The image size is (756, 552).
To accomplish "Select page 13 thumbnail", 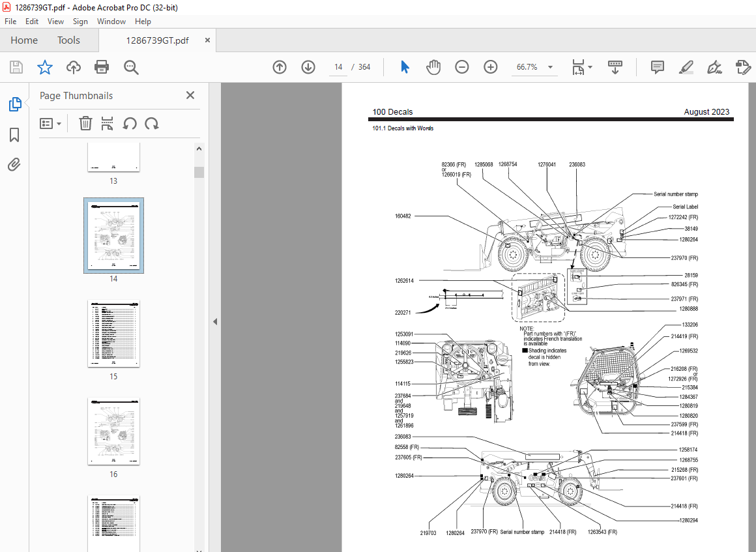I will coord(114,156).
